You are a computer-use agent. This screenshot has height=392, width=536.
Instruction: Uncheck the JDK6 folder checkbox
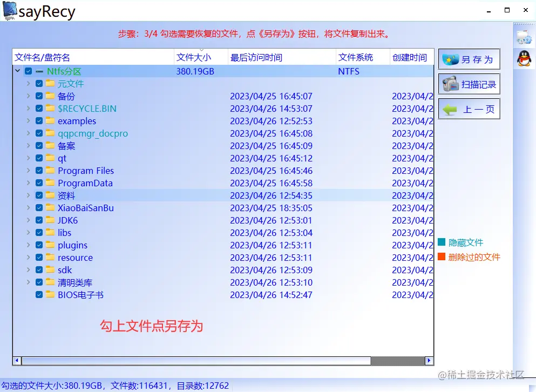[x=39, y=220]
